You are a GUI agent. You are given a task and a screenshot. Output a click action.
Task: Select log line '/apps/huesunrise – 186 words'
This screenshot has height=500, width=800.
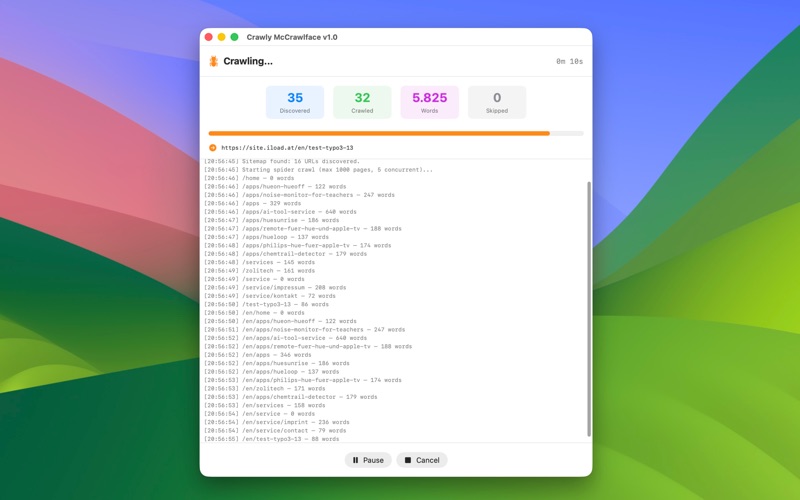[x=271, y=220]
